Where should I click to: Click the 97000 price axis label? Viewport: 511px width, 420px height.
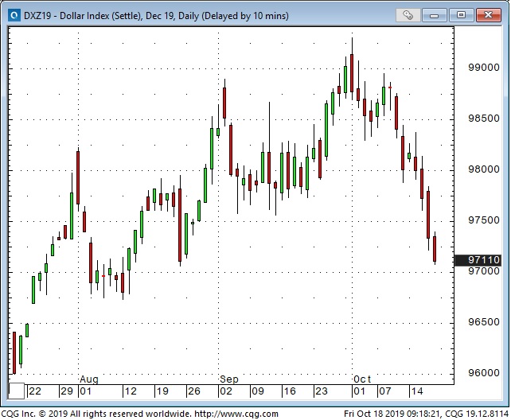[x=484, y=271]
